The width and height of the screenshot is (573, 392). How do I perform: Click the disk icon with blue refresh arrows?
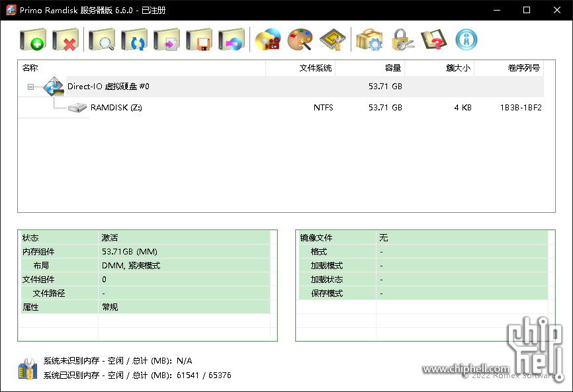click(134, 40)
